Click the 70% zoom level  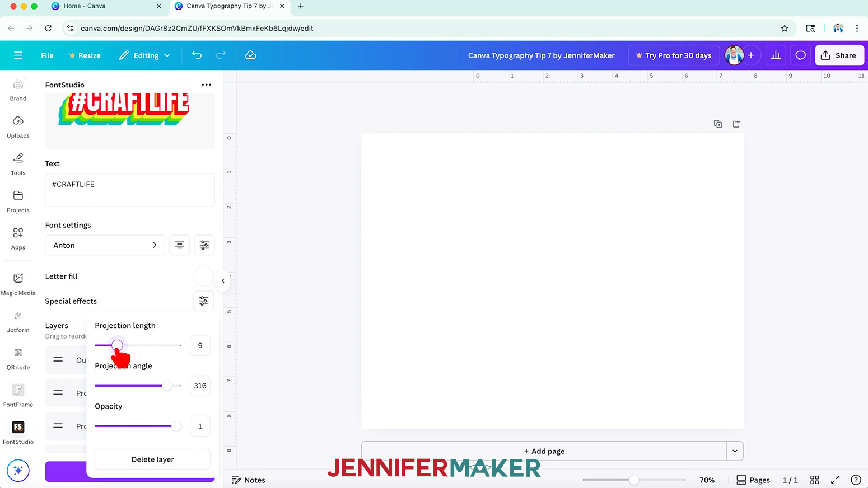click(x=707, y=480)
